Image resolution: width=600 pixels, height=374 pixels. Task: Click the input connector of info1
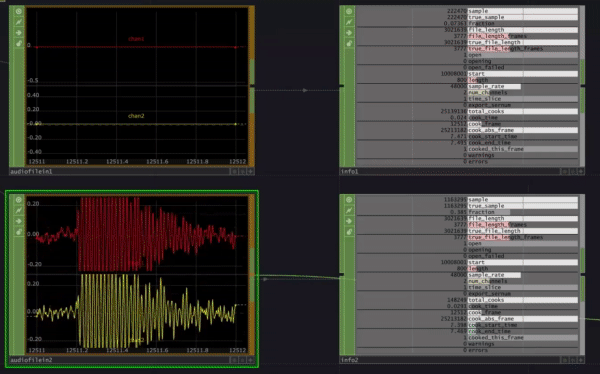coord(342,85)
